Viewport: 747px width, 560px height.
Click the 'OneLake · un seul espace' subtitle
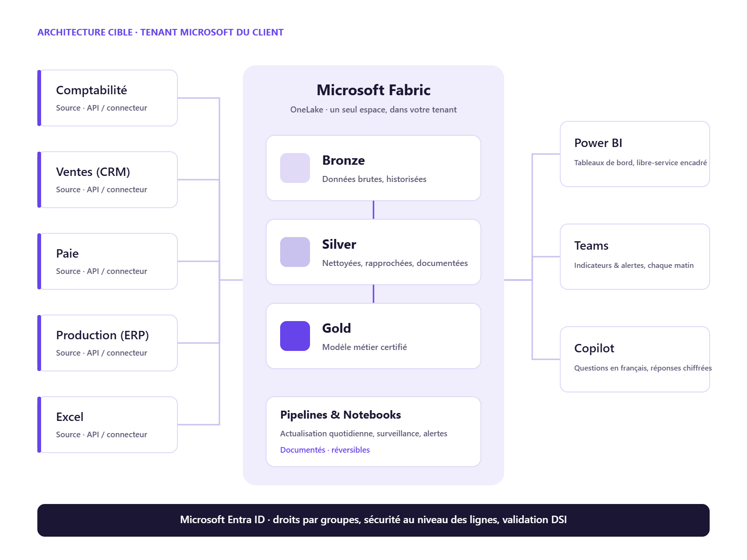(373, 110)
